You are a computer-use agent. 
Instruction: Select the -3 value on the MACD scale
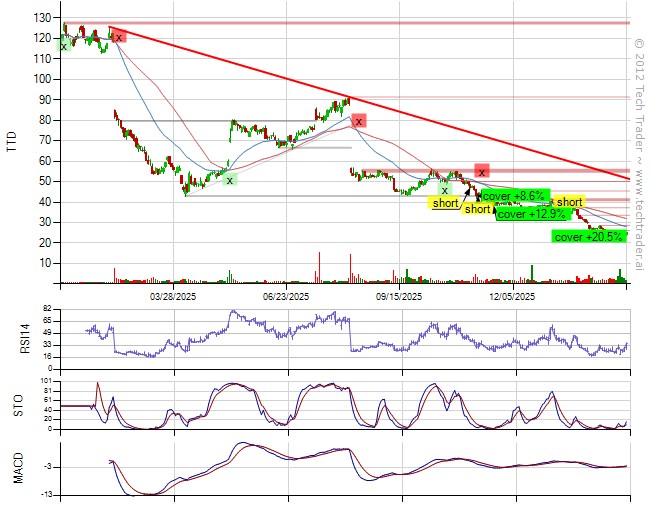coord(48,467)
